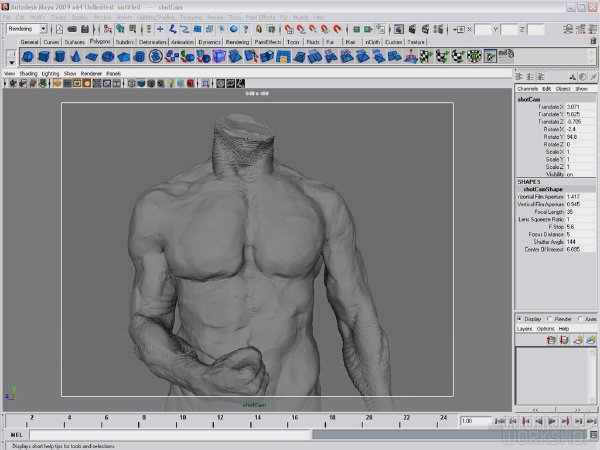Viewport: 600px width, 450px height.
Task: Select the Display layer radio button
Action: (519, 319)
